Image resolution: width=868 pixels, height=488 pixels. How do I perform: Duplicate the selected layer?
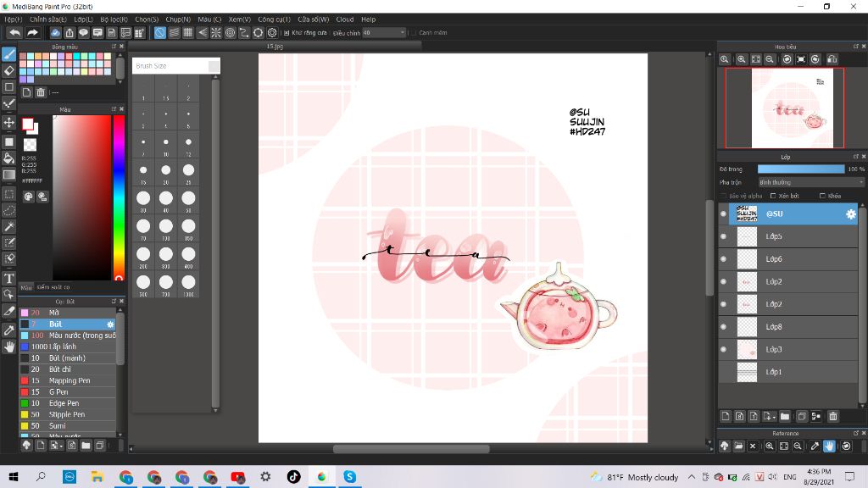coord(802,416)
